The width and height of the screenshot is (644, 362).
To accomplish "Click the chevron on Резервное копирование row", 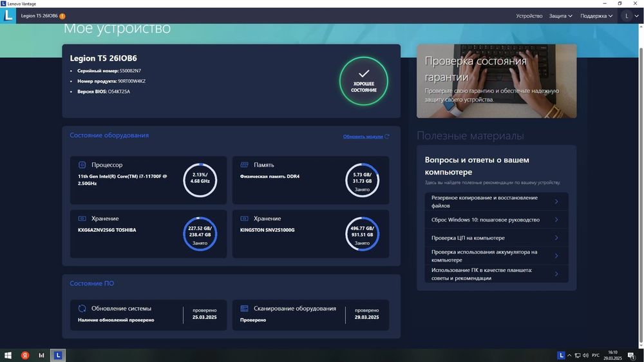I will click(556, 202).
